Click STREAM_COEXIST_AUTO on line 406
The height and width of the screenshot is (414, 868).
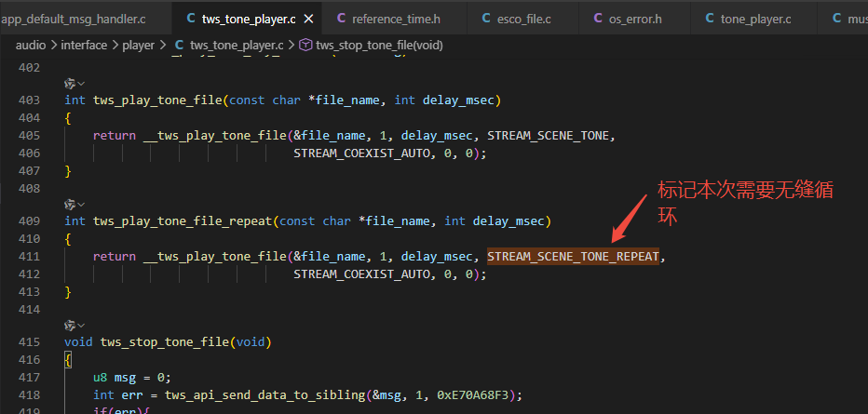tap(362, 154)
